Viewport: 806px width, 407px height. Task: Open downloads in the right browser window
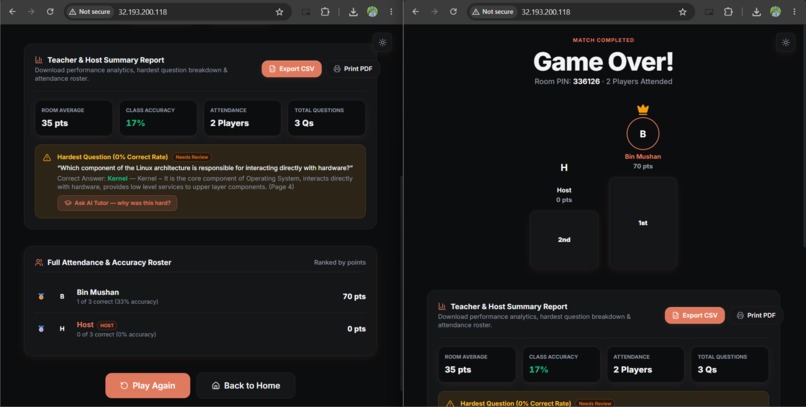pyautogui.click(x=756, y=11)
